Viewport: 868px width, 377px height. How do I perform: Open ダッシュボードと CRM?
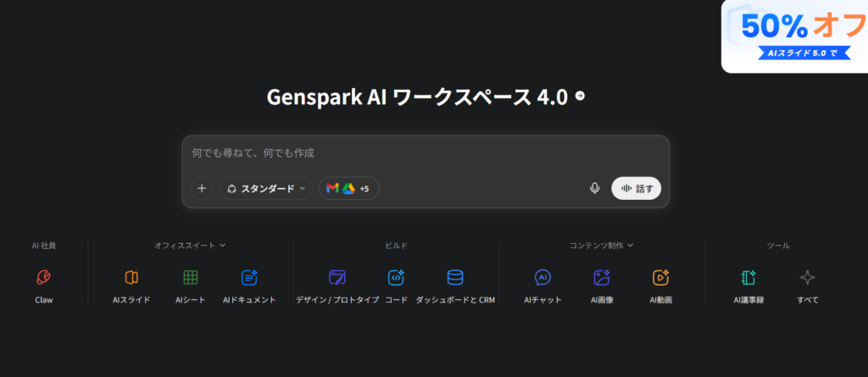[x=455, y=286]
